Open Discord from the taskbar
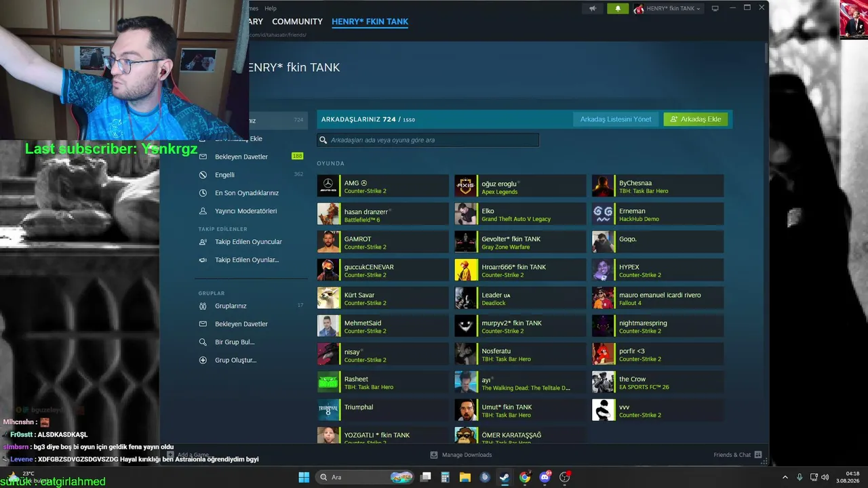This screenshot has height=488, width=868. click(x=545, y=477)
